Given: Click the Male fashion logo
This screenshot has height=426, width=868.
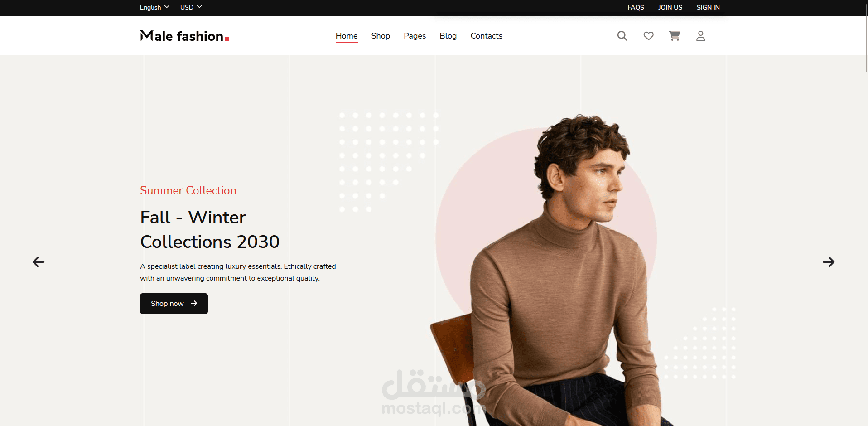Looking at the screenshot, I should pos(184,36).
